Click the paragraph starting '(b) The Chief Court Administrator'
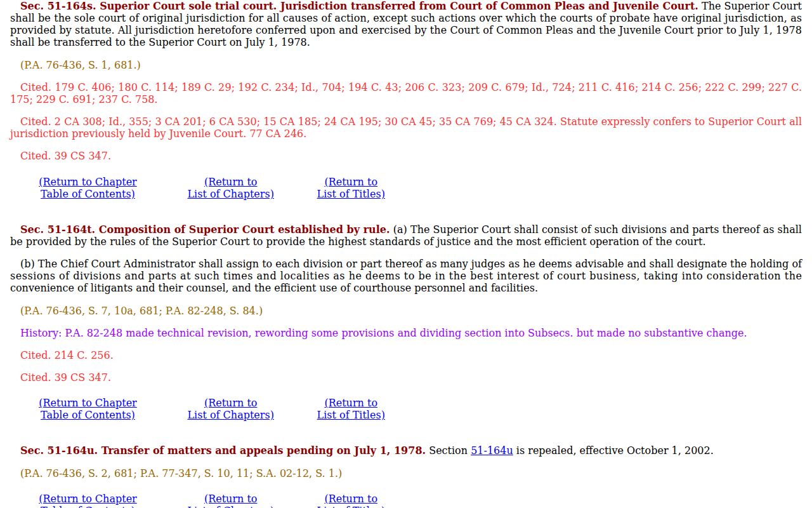The width and height of the screenshot is (812, 508). (x=406, y=276)
